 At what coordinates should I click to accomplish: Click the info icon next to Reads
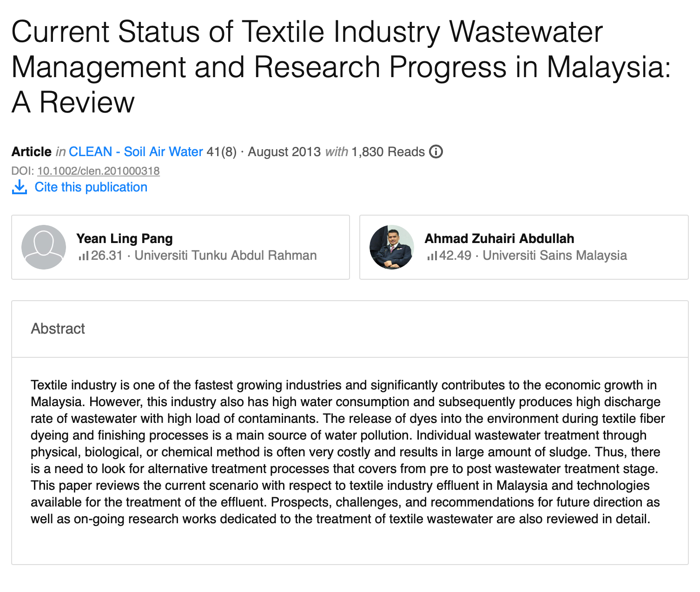pyautogui.click(x=436, y=152)
